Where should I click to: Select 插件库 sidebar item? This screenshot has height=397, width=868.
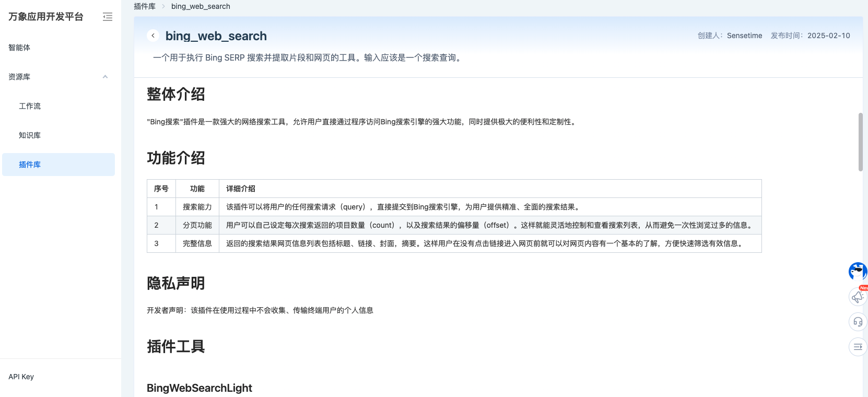[x=58, y=165]
